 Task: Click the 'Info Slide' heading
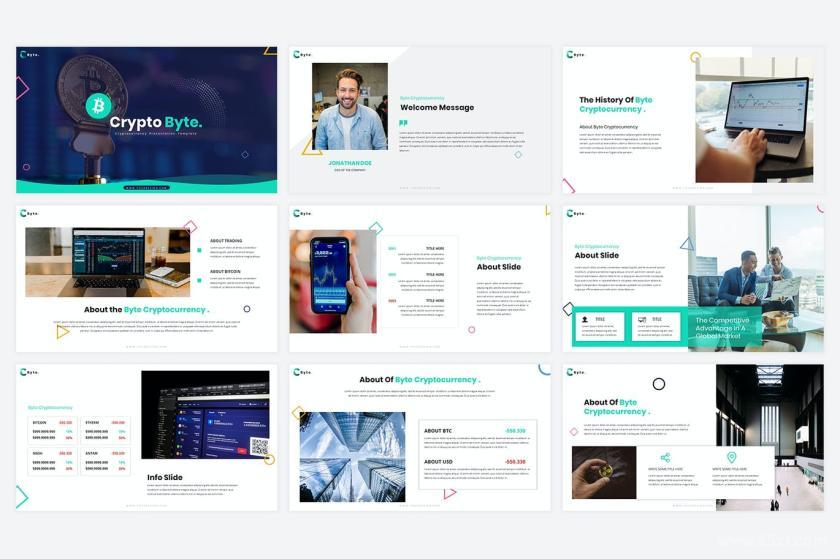click(165, 477)
